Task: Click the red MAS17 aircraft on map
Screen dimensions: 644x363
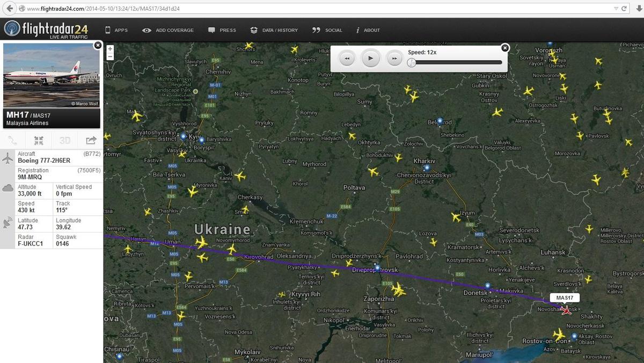Action: [566, 309]
